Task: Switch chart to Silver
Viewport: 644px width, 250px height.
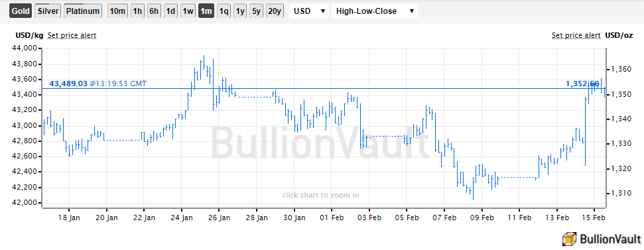Action: pyautogui.click(x=48, y=11)
